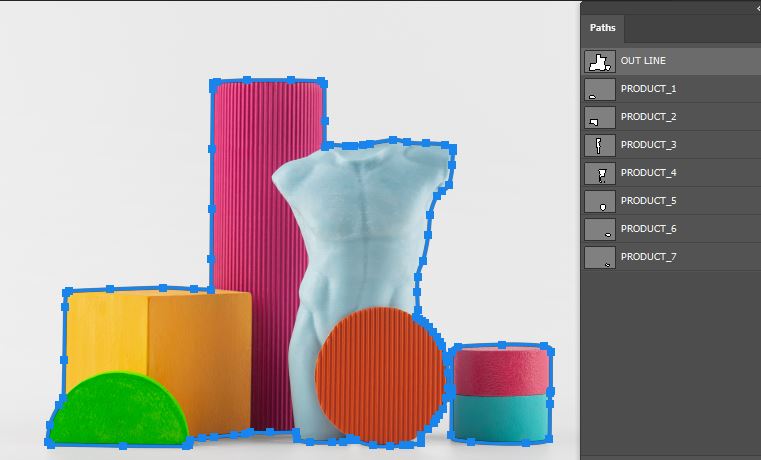Click the OUT LINE path thumbnail

[600, 62]
